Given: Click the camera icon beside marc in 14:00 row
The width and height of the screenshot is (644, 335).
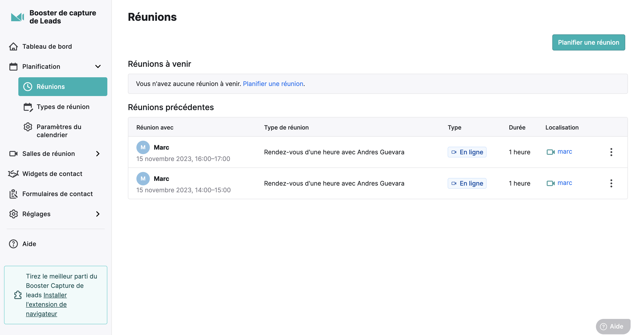Looking at the screenshot, I should [x=551, y=183].
